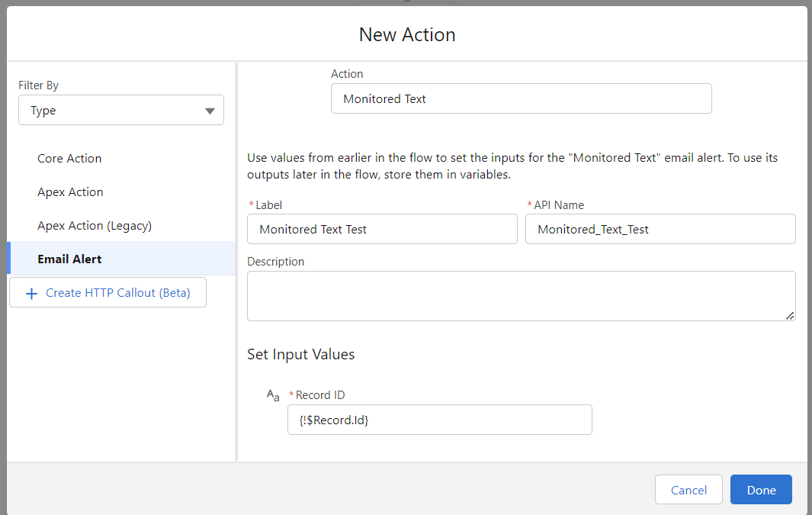The width and height of the screenshot is (812, 515).
Task: Choose Apex Action from the sidebar
Action: point(70,192)
